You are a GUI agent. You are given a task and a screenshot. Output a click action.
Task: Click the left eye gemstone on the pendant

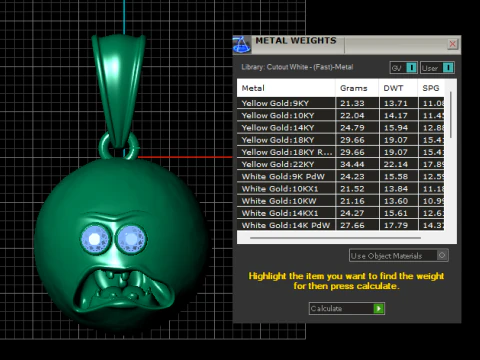pyautogui.click(x=95, y=239)
